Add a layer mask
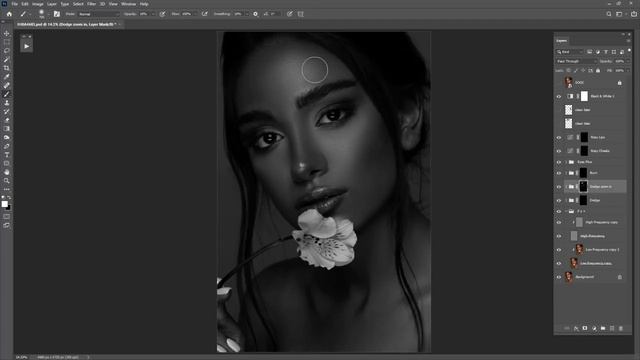The width and height of the screenshot is (640, 360). 585,328
